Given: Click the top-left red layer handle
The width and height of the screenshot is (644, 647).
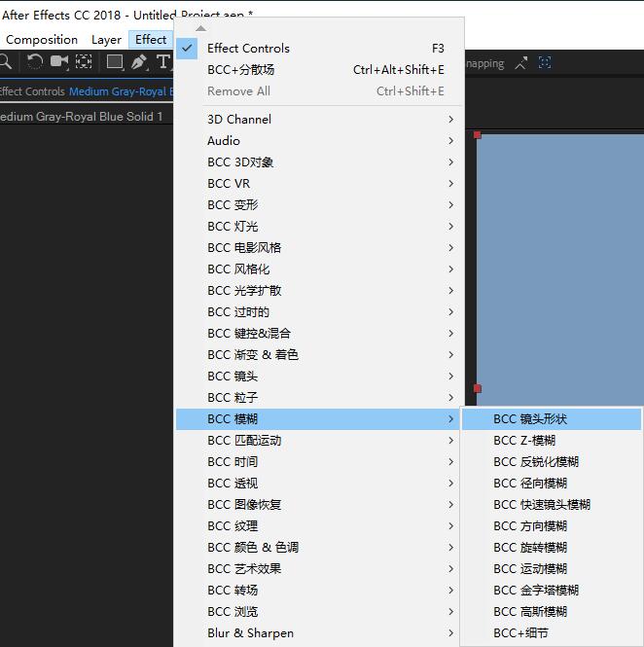Looking at the screenshot, I should [478, 135].
